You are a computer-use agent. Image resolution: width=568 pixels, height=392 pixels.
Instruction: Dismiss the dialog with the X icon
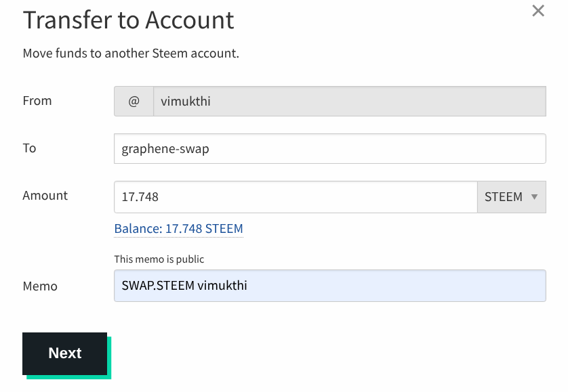tap(538, 11)
